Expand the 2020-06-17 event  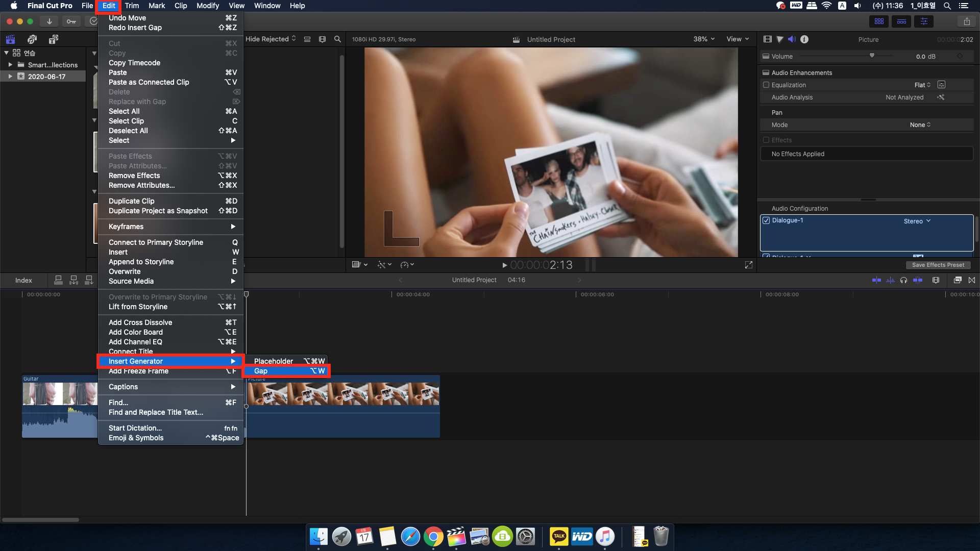10,77
